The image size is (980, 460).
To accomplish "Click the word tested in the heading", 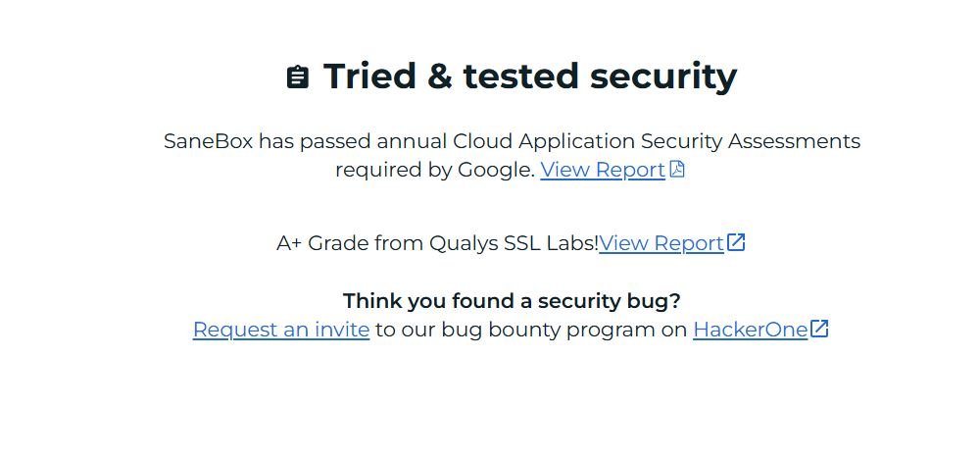I will point(521,77).
